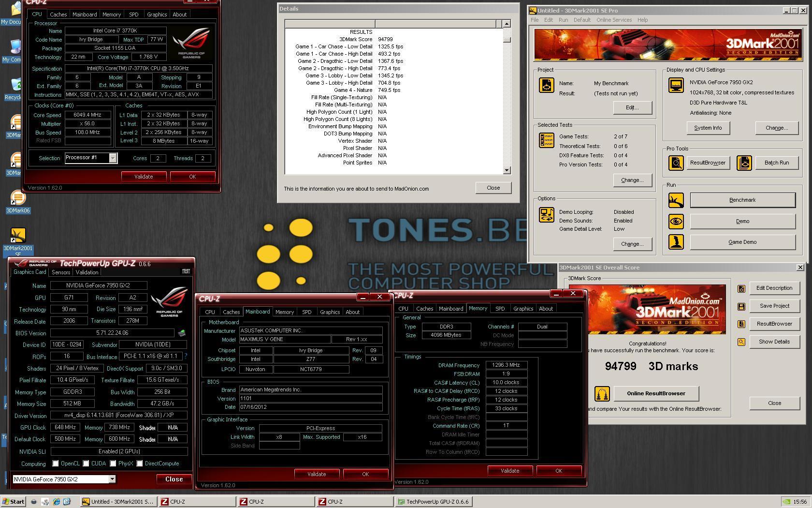The image size is (812, 508).
Task: Click the GPU-Z screenshot camera icon
Action: pos(186,271)
